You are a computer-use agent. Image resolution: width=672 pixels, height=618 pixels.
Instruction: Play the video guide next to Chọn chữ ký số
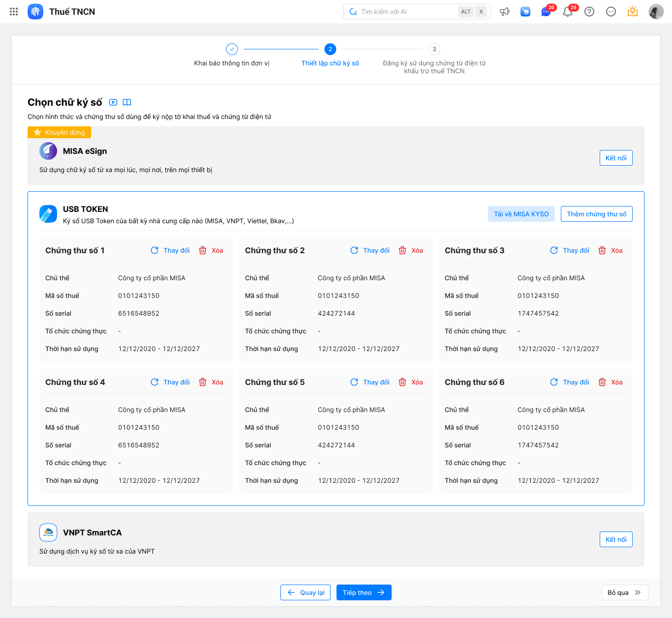tap(113, 102)
